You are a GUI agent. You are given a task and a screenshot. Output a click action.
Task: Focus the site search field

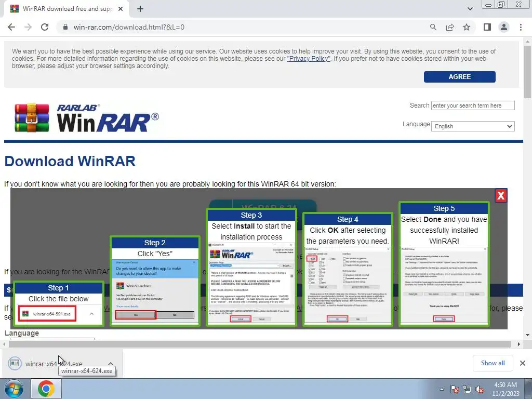pos(473,105)
